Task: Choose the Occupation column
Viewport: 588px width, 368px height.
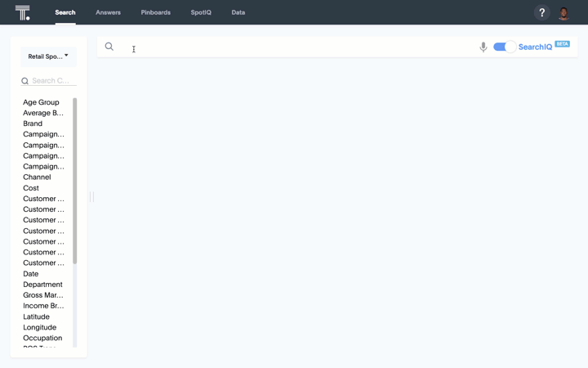Action: (x=42, y=338)
